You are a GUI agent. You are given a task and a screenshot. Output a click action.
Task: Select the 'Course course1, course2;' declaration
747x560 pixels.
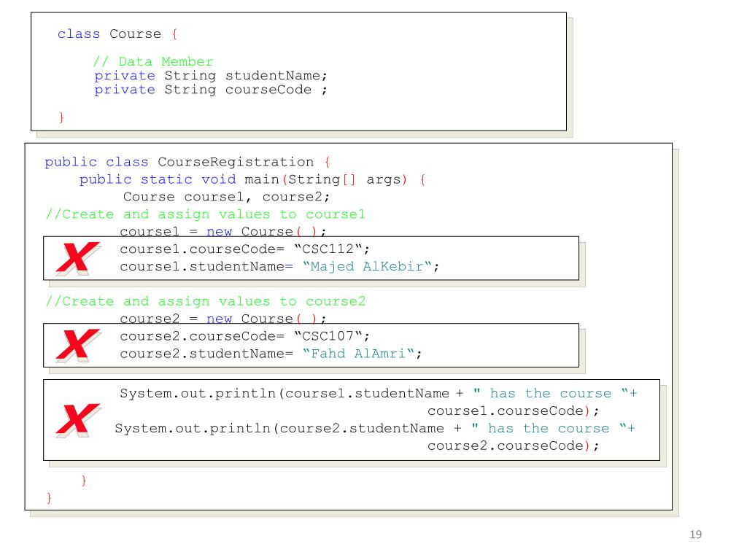(226, 197)
